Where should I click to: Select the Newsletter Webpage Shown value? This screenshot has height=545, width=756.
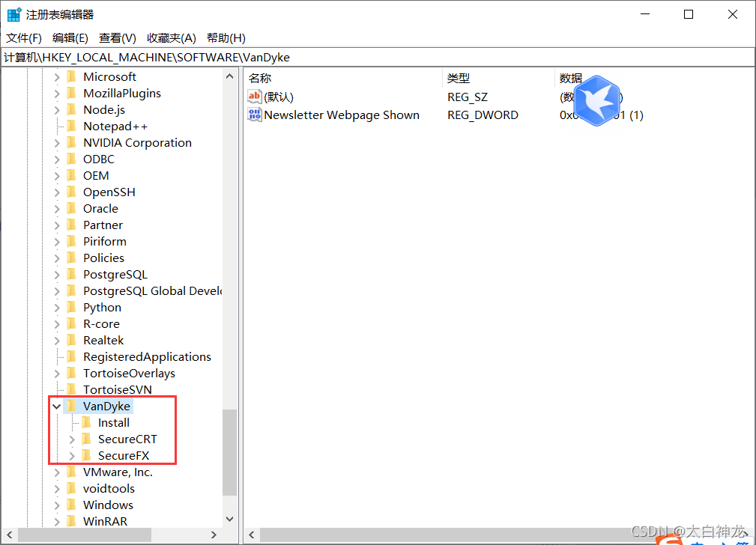pyautogui.click(x=342, y=115)
